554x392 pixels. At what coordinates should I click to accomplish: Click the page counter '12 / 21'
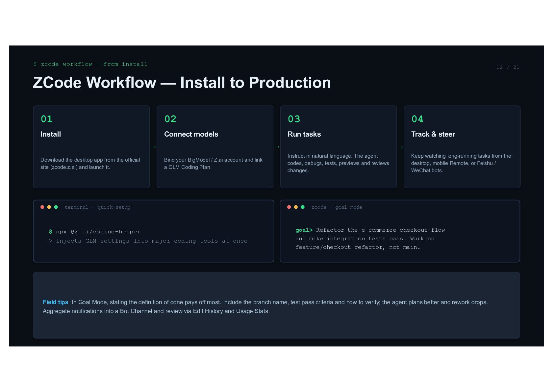[x=508, y=67]
